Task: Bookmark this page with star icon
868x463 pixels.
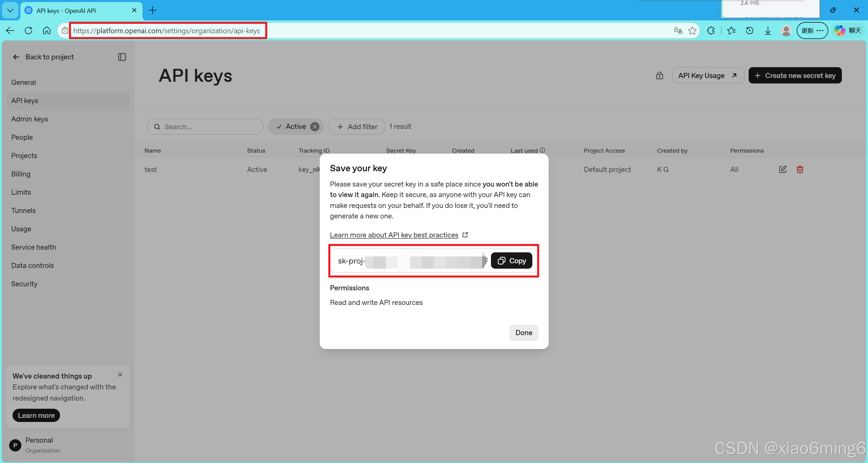Action: coord(692,31)
